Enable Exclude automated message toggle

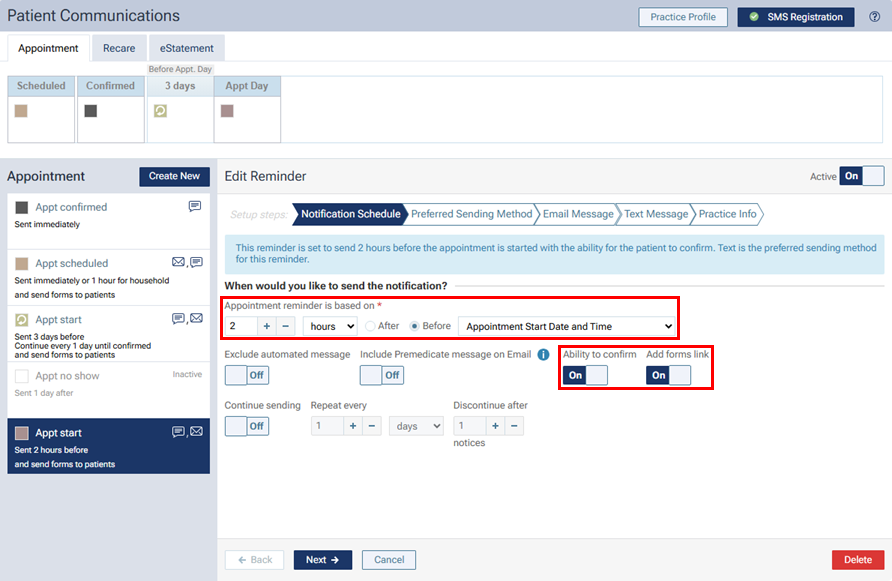(246, 375)
